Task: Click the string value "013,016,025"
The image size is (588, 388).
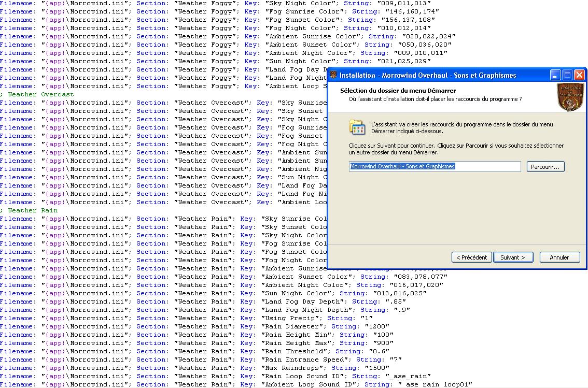Action: click(400, 293)
